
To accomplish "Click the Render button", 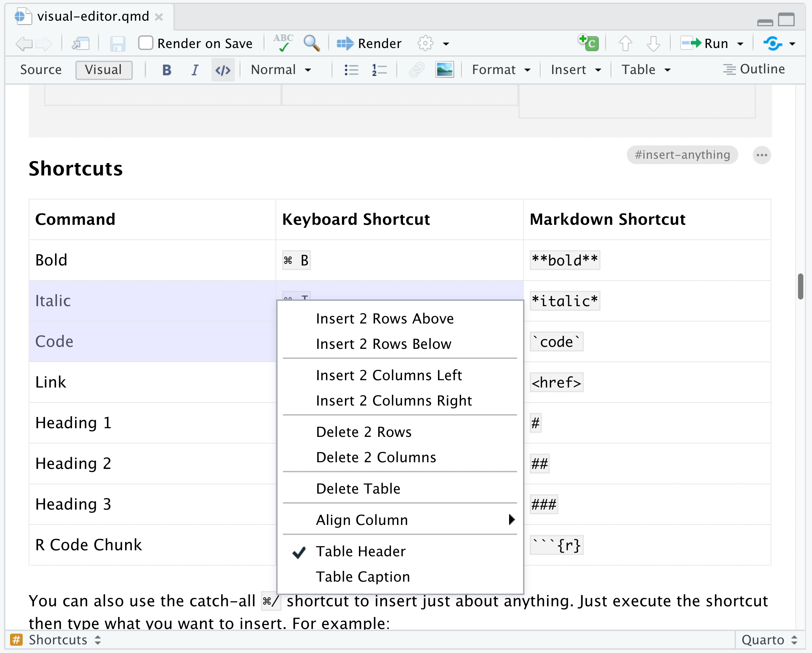I will click(x=369, y=43).
